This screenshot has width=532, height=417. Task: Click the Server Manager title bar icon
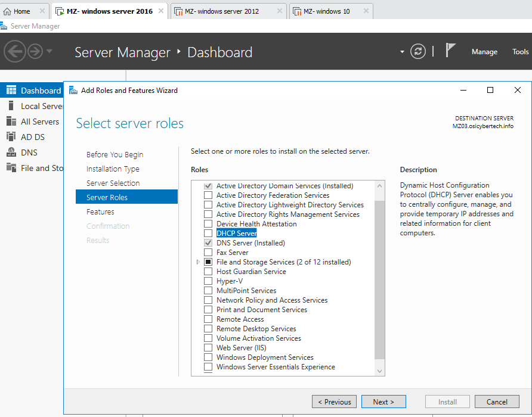coord(4,26)
